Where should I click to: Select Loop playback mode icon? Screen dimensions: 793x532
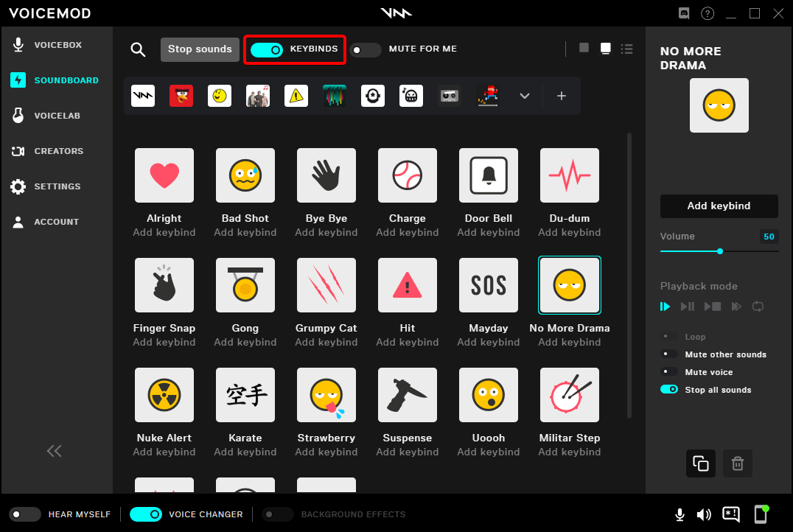[758, 307]
